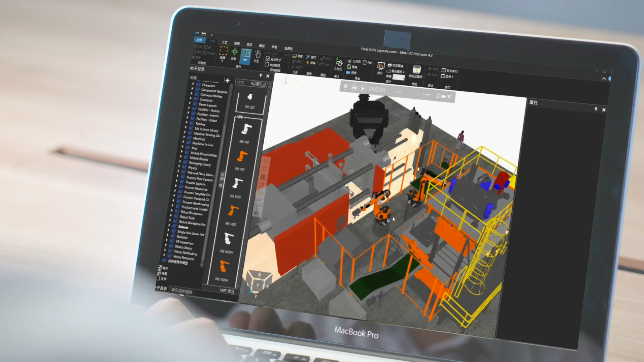
Task: Click the camera animator film icon
Action: point(416,70)
